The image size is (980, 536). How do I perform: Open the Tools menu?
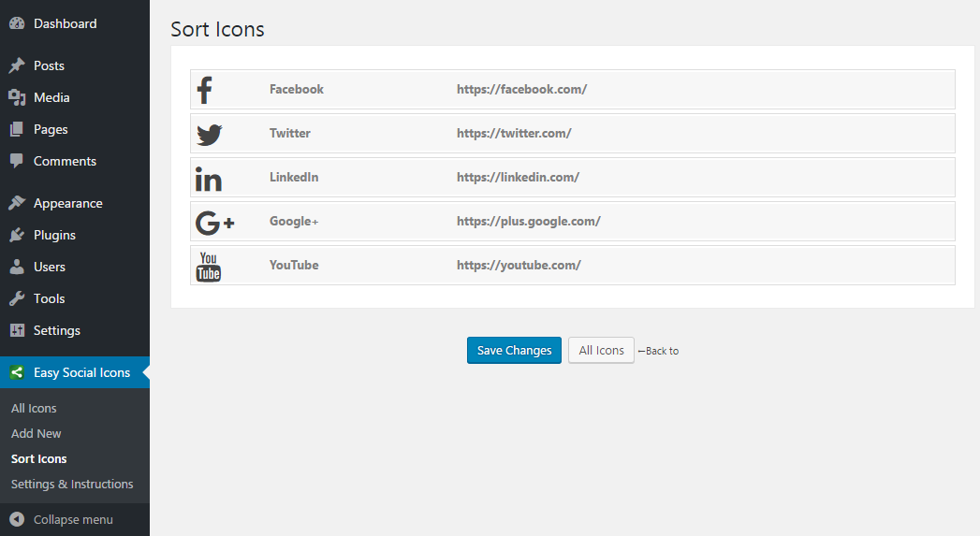(50, 298)
